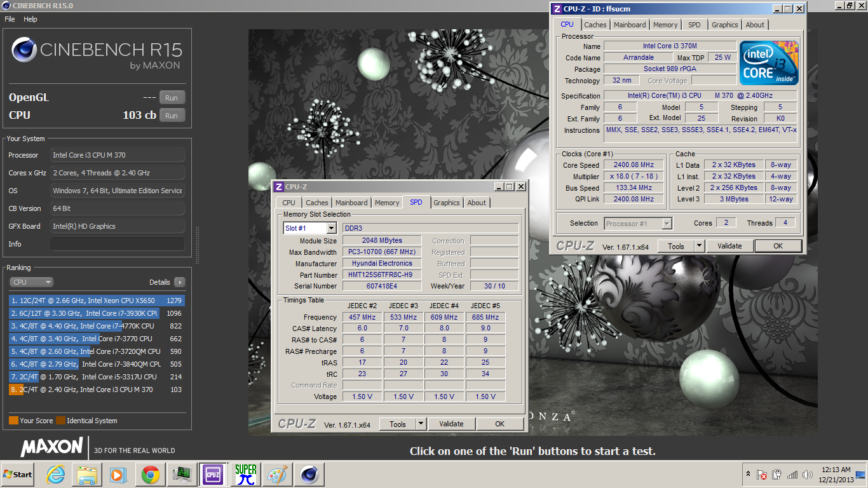Click Part Number HMT125S6TFR8C-H9 field
This screenshot has width=868, height=488.
point(381,275)
